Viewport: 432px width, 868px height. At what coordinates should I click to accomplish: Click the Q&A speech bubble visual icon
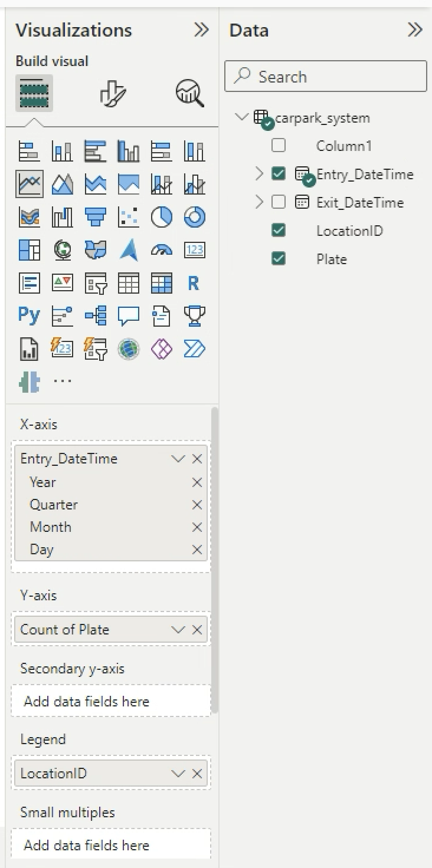pos(128,316)
